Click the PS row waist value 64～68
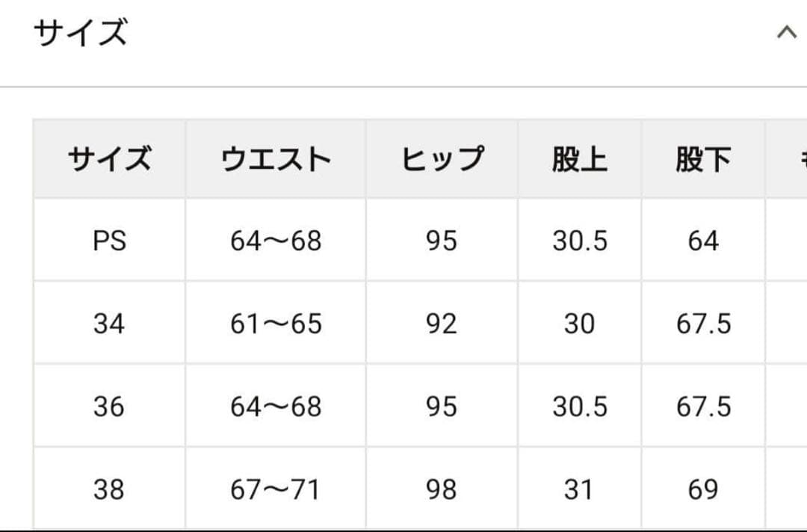807x532 pixels. click(276, 241)
